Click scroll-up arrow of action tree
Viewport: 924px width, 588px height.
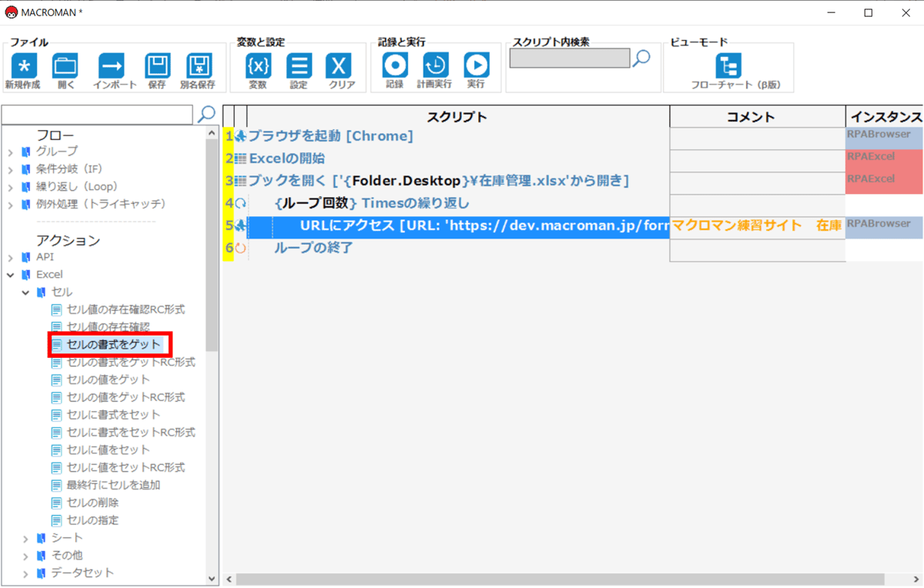[x=213, y=133]
